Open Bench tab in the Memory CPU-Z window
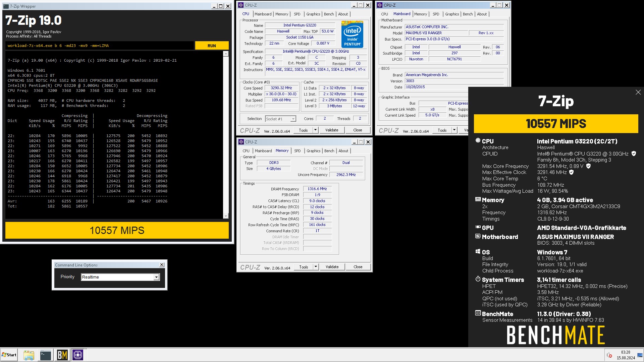644x362 pixels. click(x=329, y=151)
